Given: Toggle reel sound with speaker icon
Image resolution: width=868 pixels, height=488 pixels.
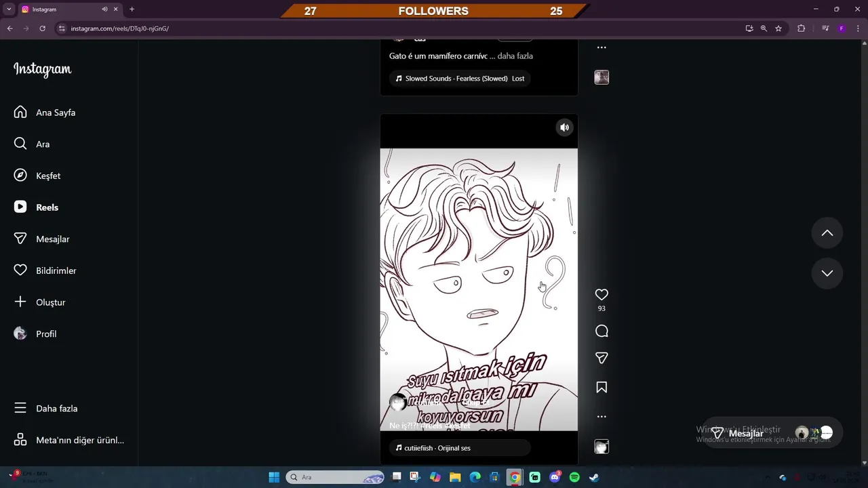Looking at the screenshot, I should point(564,127).
